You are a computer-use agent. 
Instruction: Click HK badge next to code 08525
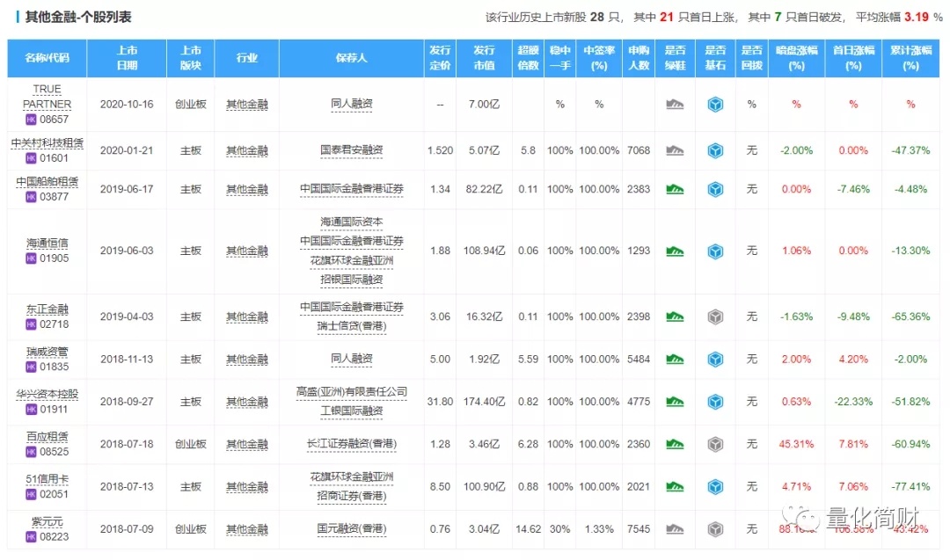pos(31,452)
